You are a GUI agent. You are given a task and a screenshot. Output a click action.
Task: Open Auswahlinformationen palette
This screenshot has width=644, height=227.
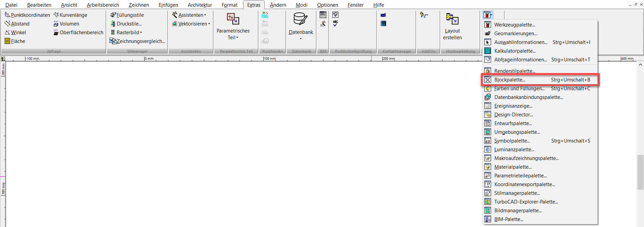(540, 42)
